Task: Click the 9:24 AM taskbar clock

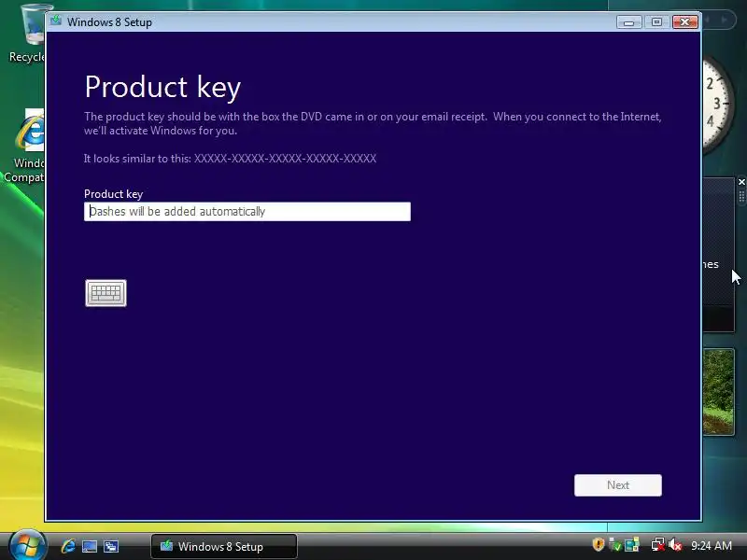Action: 712,545
